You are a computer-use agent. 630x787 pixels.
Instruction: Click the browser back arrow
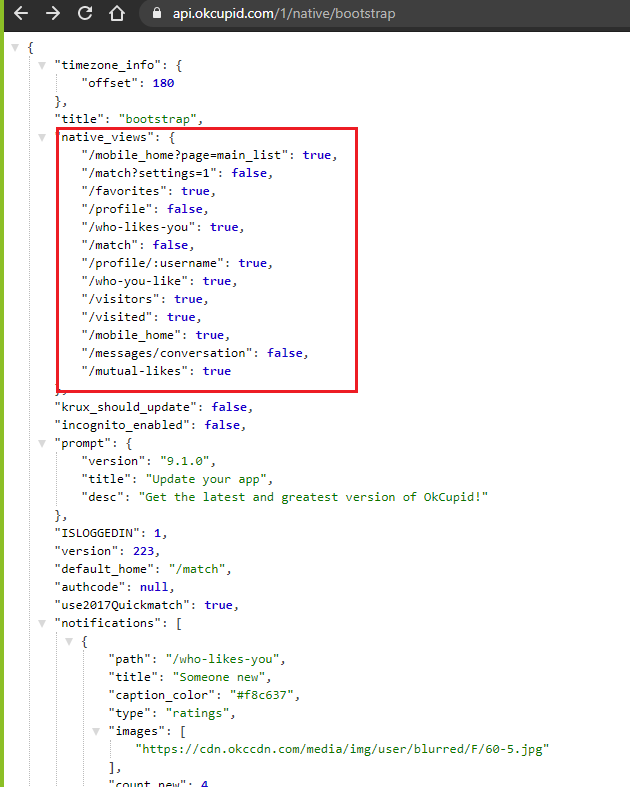click(20, 14)
